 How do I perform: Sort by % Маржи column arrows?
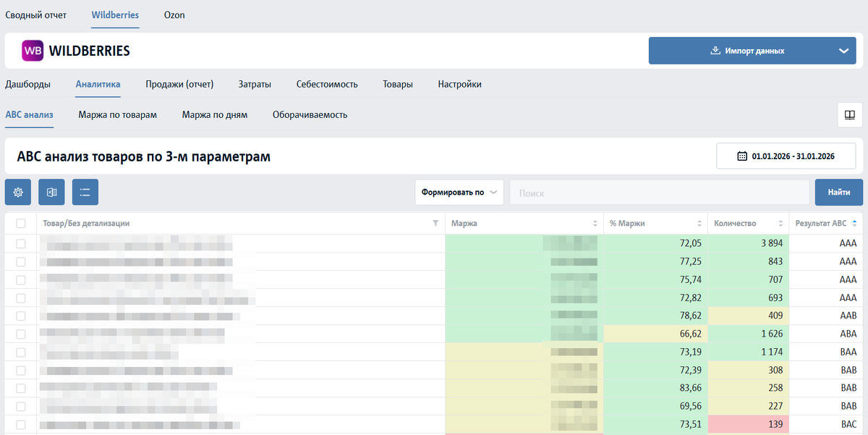tap(699, 224)
